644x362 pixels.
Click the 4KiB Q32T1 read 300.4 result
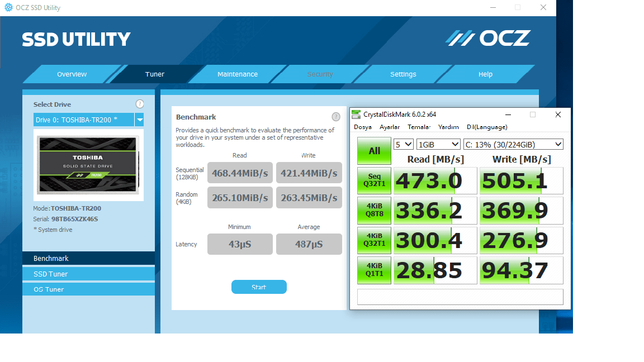[x=435, y=241]
